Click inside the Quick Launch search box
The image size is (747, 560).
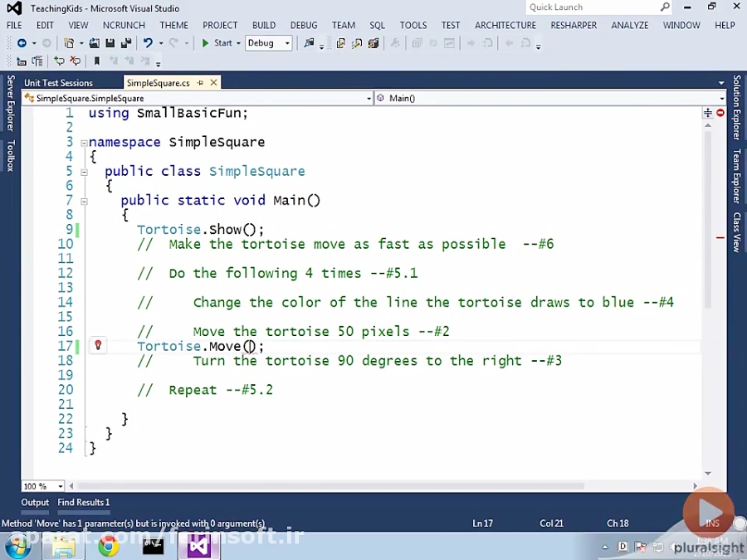593,7
